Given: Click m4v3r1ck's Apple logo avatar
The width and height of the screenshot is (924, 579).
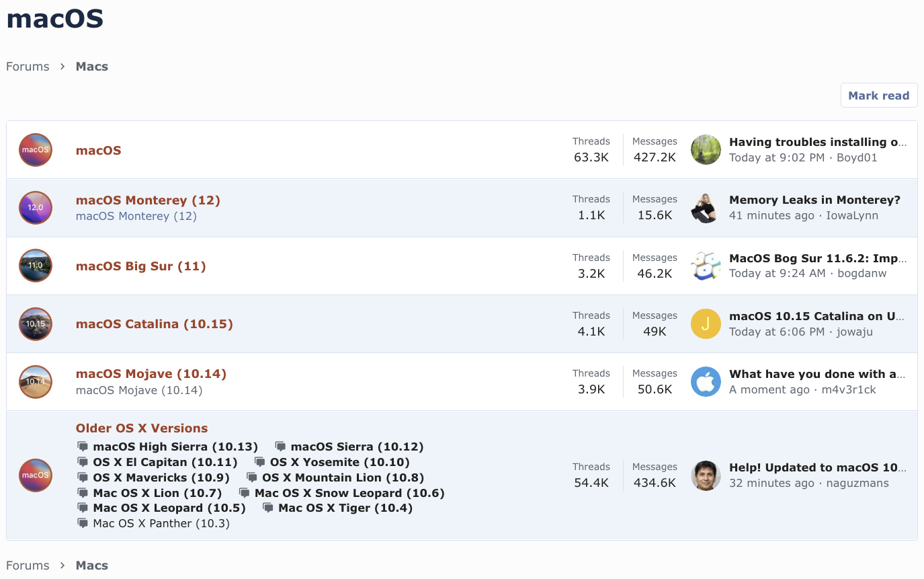Looking at the screenshot, I should click(706, 381).
